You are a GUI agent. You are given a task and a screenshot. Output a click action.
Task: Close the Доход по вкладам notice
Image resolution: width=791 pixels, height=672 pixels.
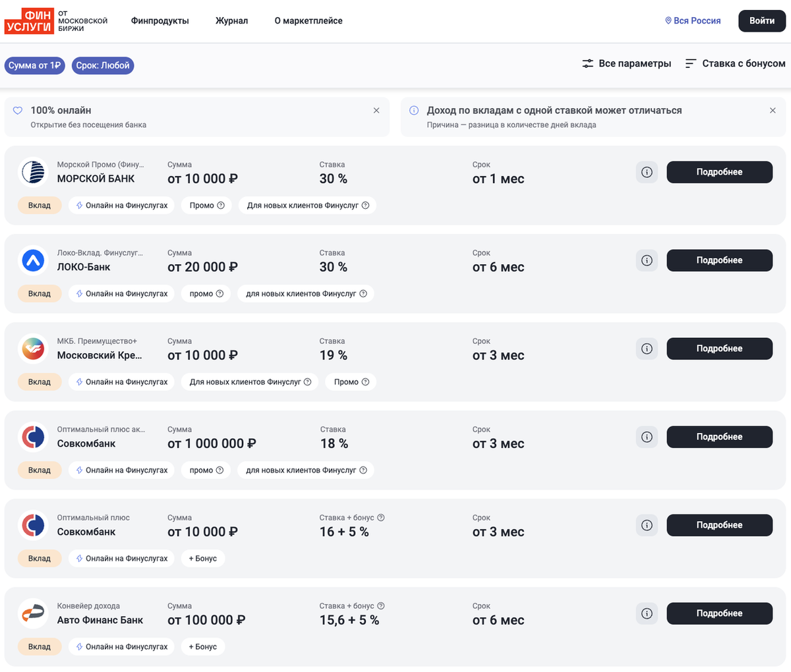tap(773, 111)
